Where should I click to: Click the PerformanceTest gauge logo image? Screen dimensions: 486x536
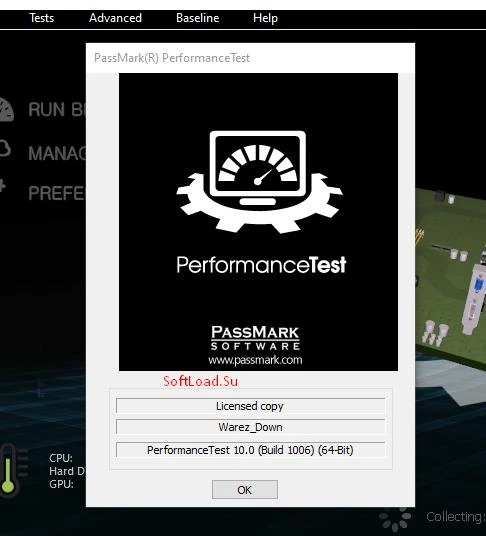(259, 182)
